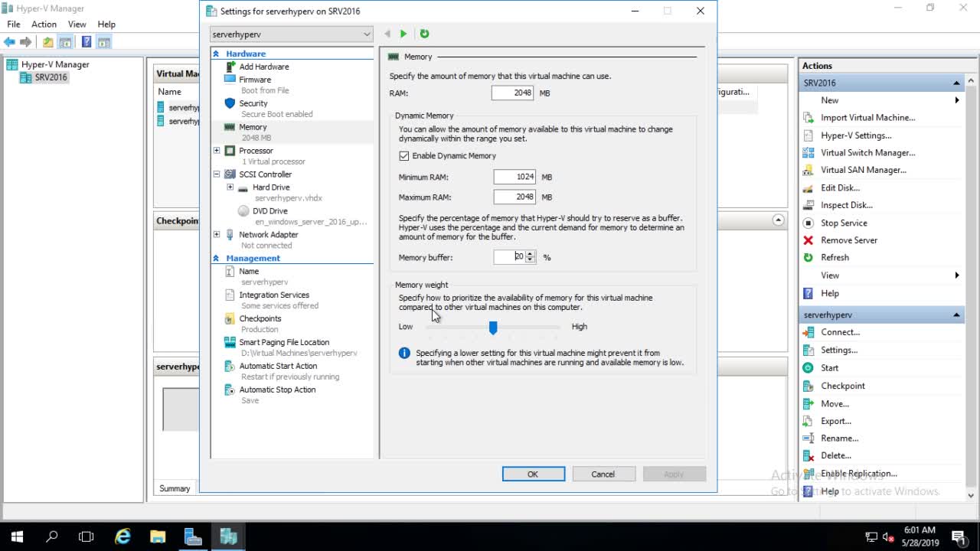
Task: Collapse the SRV2016 actions section
Action: 956,83
